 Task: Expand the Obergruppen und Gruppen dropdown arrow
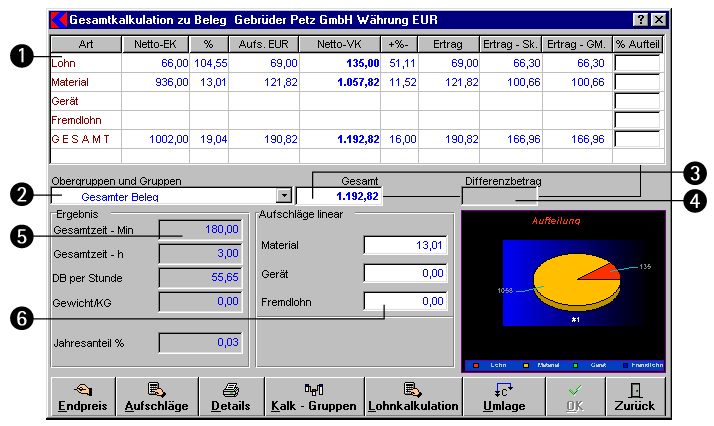coord(284,196)
